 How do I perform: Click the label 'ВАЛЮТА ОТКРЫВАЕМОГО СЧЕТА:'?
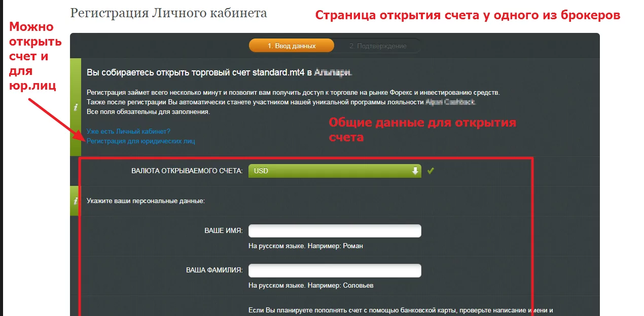187,171
